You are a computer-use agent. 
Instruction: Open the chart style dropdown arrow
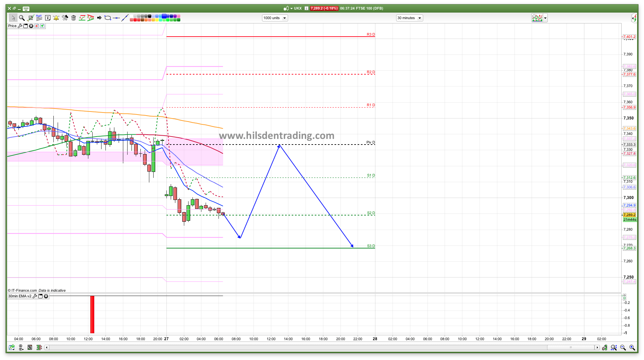(x=545, y=18)
